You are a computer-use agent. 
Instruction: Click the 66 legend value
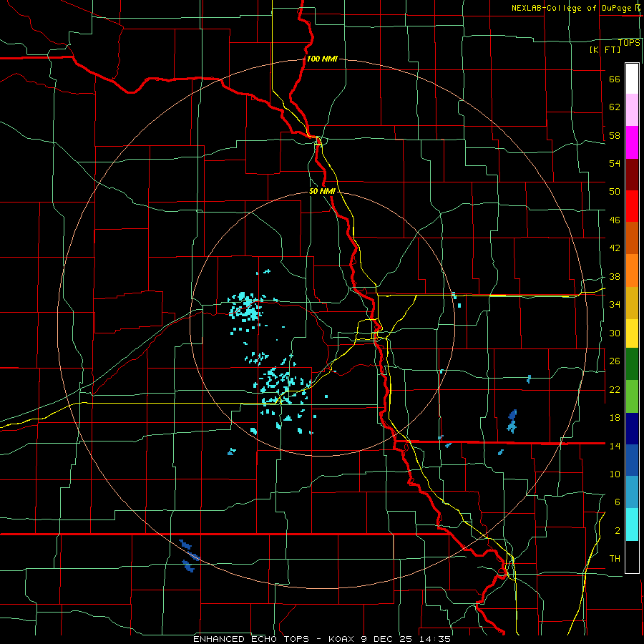[x=615, y=79]
